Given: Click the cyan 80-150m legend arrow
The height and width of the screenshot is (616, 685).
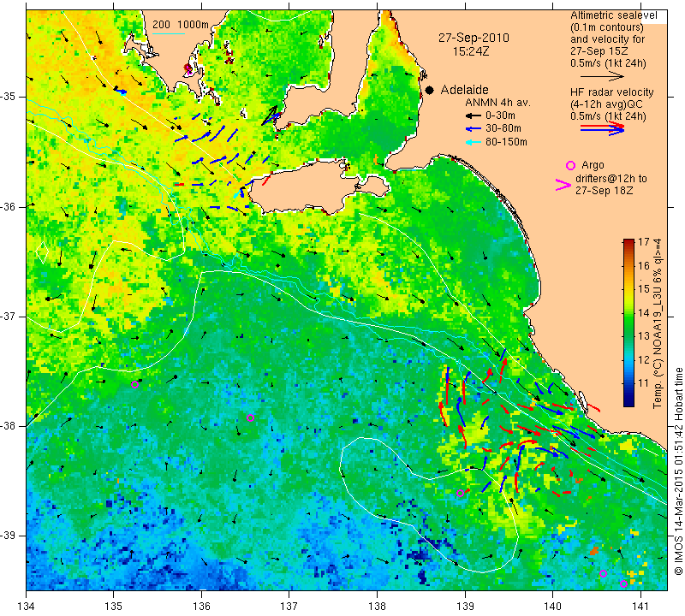Looking at the screenshot, I should (473, 142).
